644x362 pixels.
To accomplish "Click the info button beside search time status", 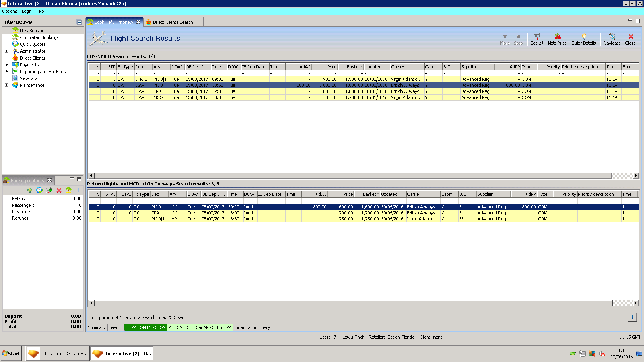I will (x=632, y=317).
